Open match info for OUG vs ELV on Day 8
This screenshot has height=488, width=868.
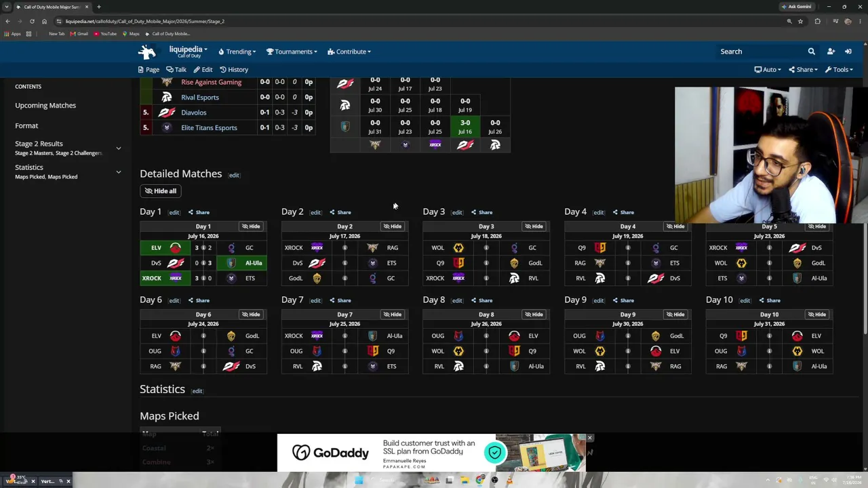point(486,336)
